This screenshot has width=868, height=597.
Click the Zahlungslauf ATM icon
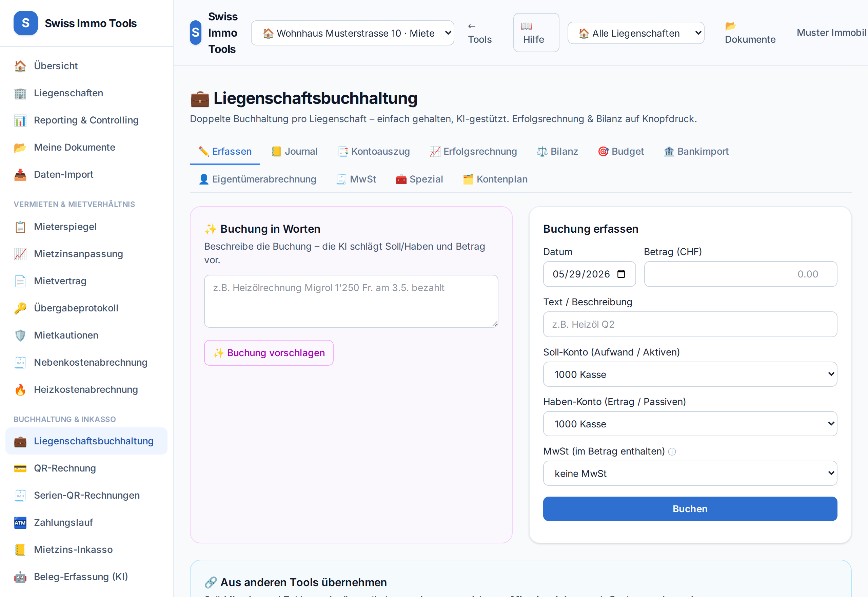[20, 523]
